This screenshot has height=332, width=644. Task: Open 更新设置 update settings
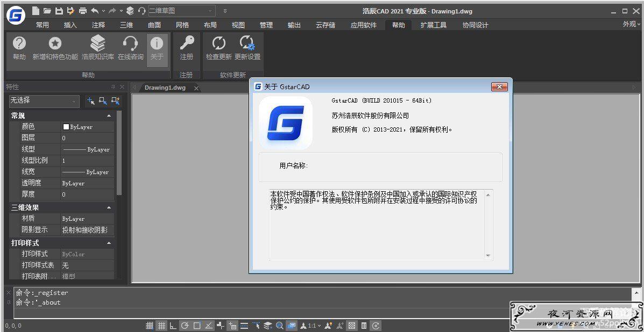[x=247, y=48]
